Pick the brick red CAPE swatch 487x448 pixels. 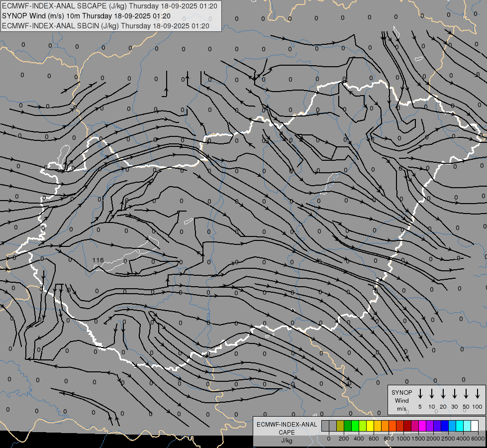click(x=400, y=426)
